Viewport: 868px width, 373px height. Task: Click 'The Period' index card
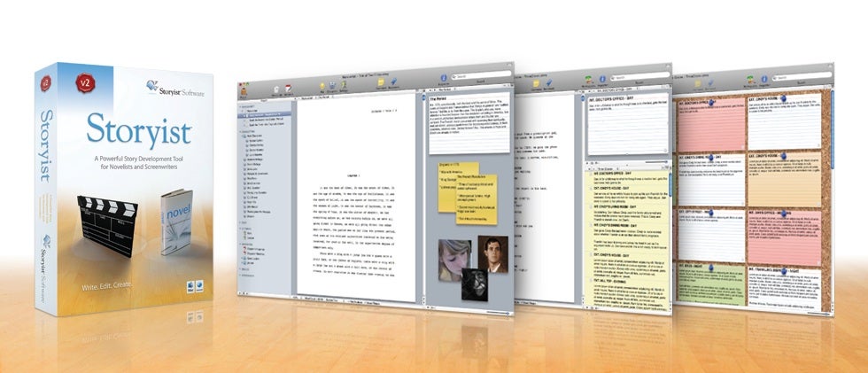tap(469, 125)
